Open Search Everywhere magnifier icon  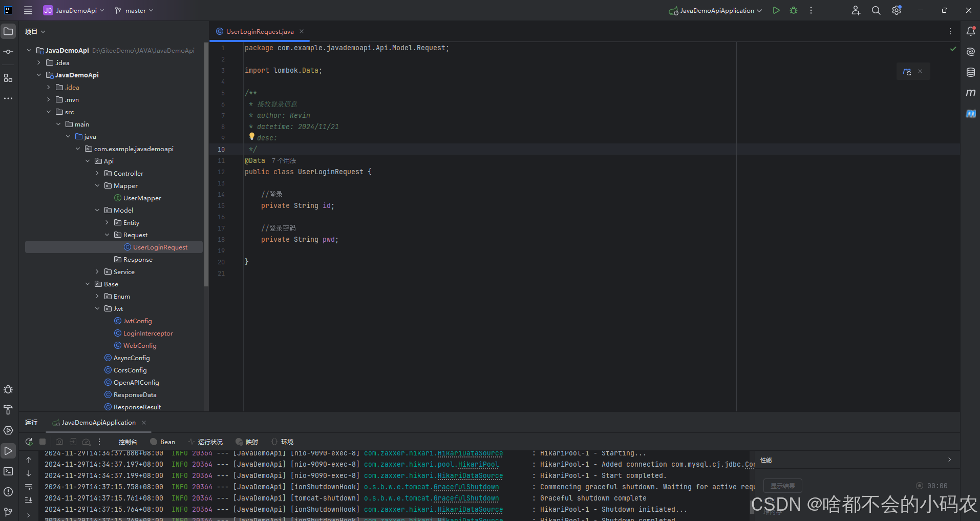(876, 10)
